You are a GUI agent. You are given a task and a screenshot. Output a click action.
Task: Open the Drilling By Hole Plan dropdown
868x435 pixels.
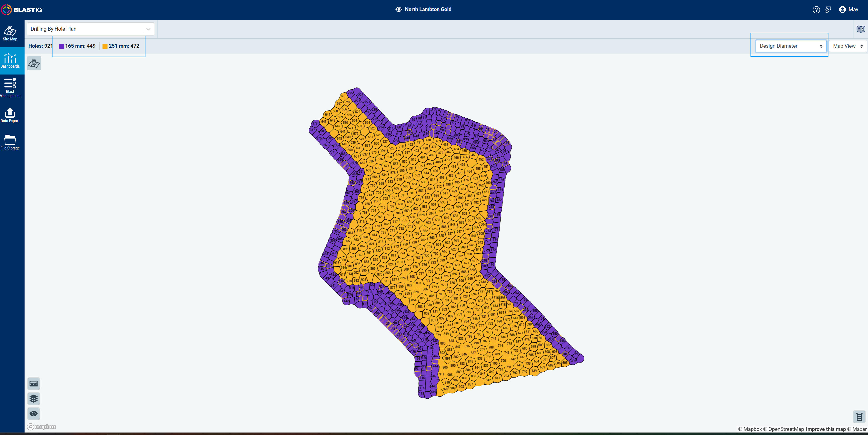[91, 29]
